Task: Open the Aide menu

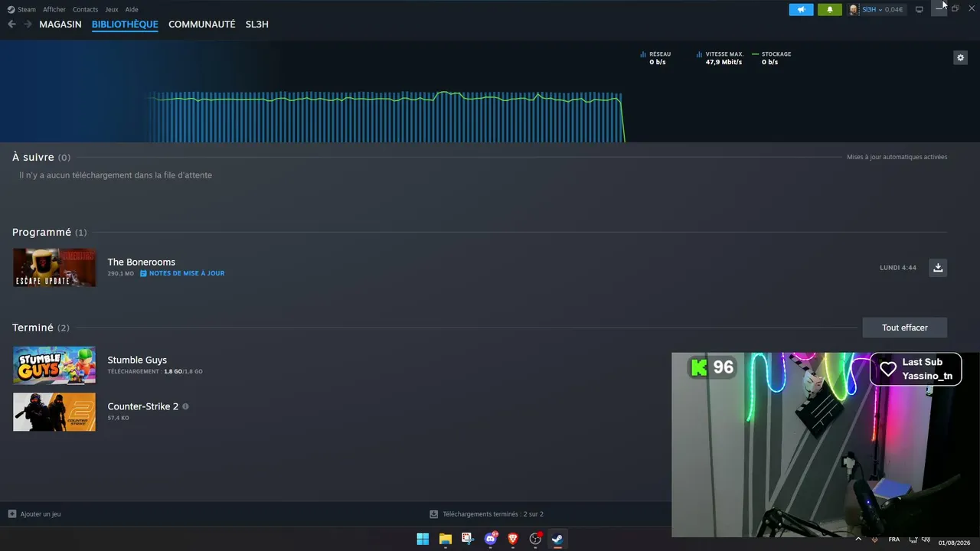Action: pos(132,9)
